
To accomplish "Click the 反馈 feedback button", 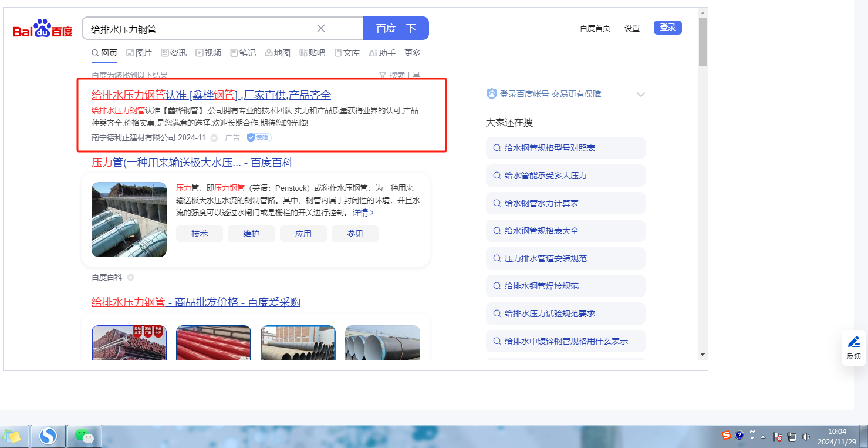I will tap(854, 348).
